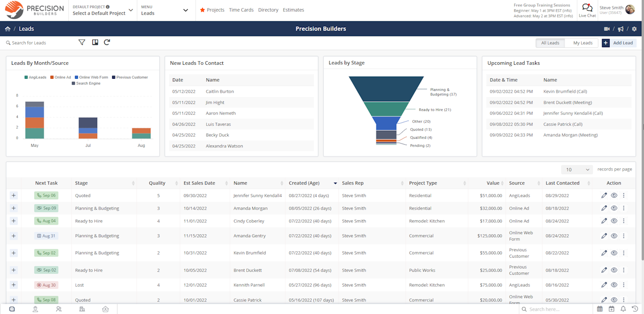This screenshot has width=644, height=314.
Task: Open more actions for Amanda Morgan row
Action: (624, 208)
